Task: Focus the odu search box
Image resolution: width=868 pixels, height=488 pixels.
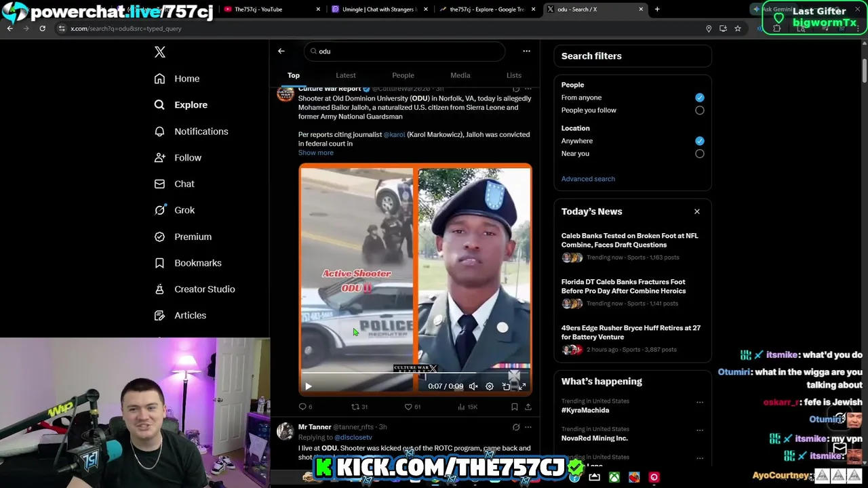Action: 405,52
